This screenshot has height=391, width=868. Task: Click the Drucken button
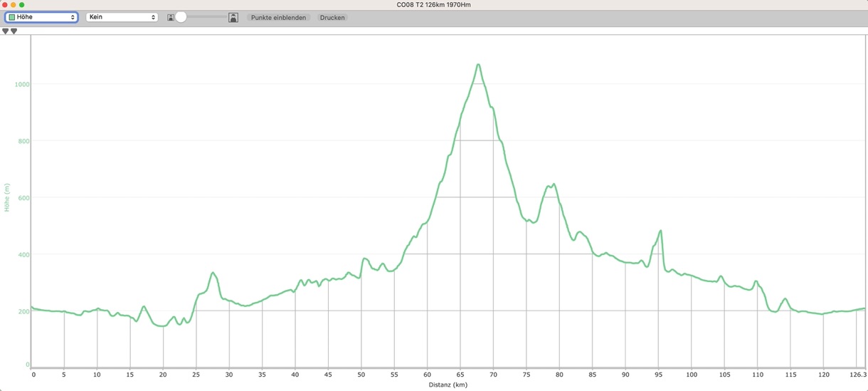pyautogui.click(x=332, y=18)
